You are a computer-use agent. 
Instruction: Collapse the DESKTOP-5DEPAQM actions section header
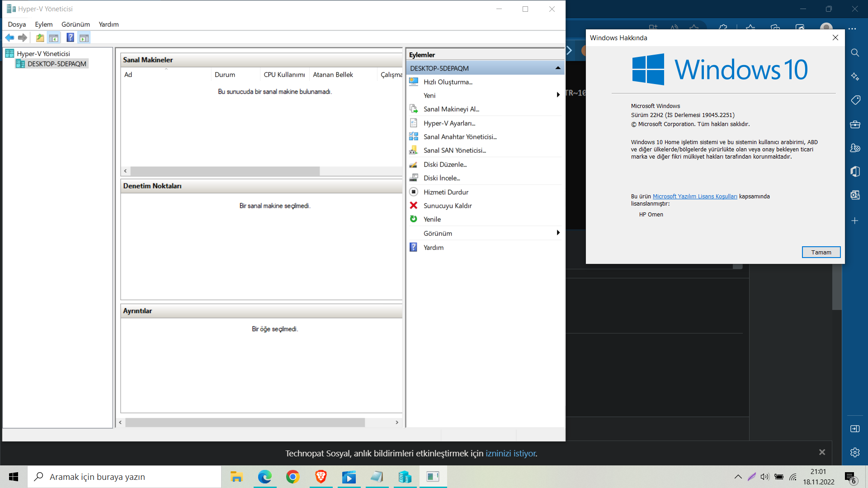[x=558, y=68]
